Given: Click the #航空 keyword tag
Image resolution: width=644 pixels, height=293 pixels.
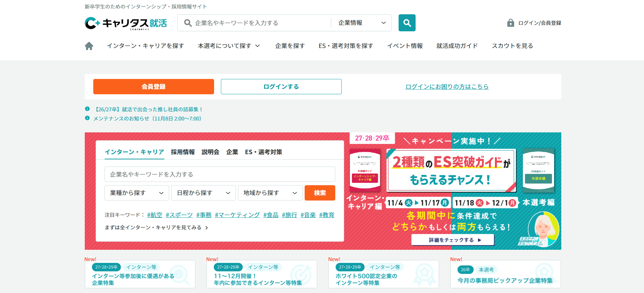Looking at the screenshot, I should click(x=155, y=215).
